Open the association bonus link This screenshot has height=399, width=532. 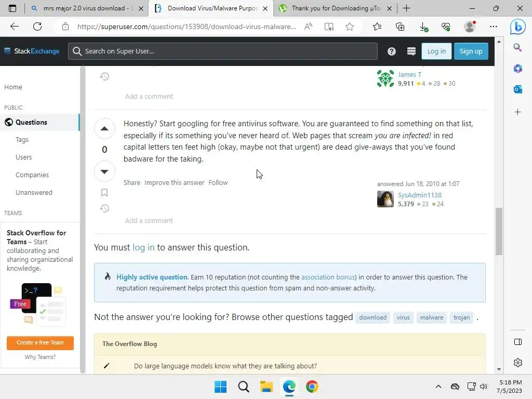pyautogui.click(x=328, y=277)
